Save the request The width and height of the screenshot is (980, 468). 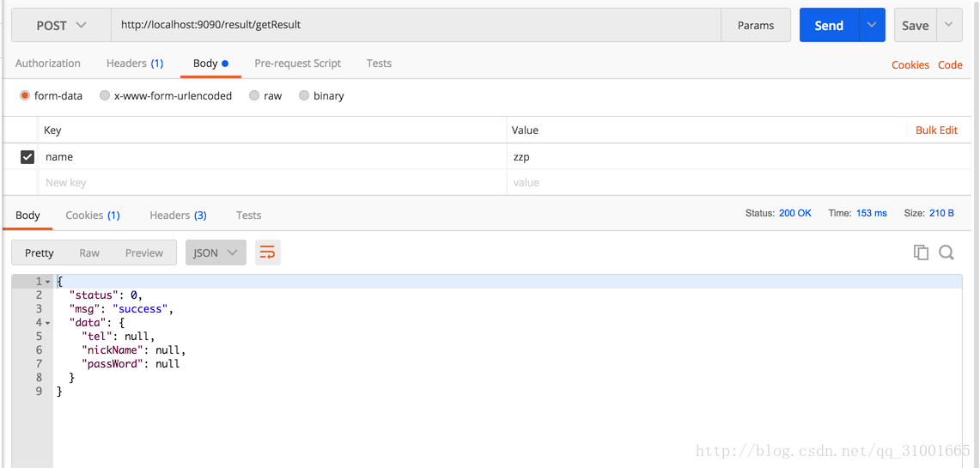pos(915,26)
